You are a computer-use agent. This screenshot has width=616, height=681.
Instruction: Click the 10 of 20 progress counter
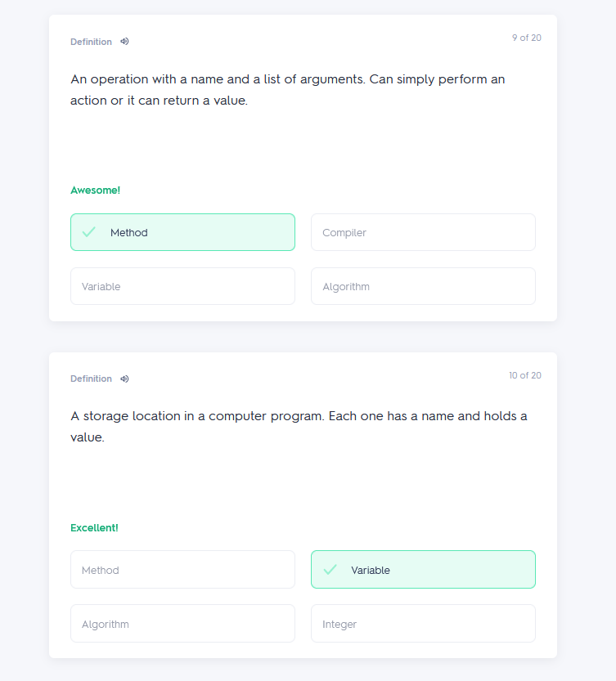pyautogui.click(x=524, y=375)
